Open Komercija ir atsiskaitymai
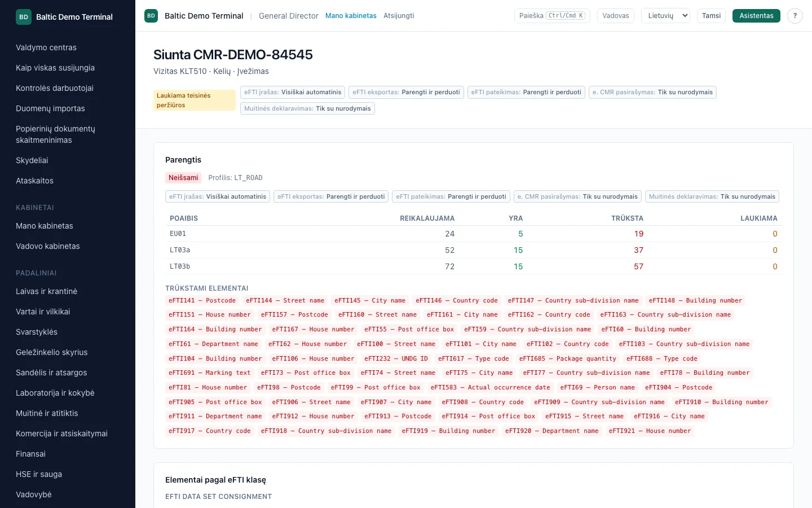The image size is (812, 508). pos(61,433)
